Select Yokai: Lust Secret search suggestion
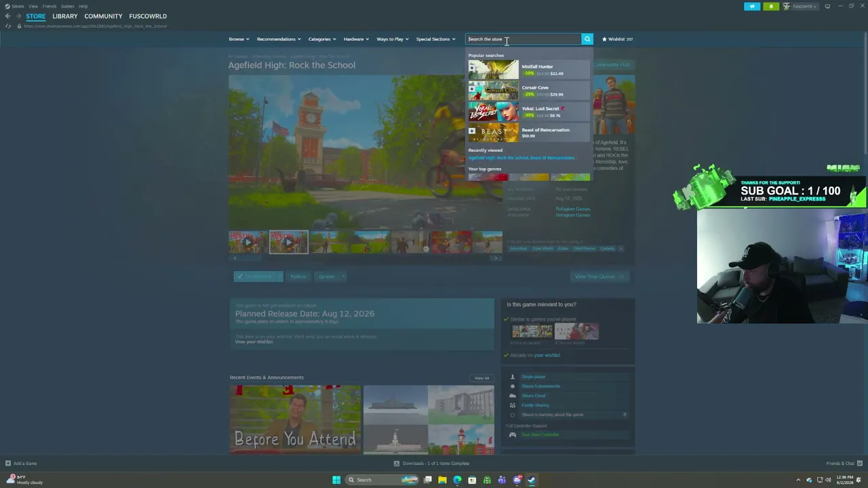The width and height of the screenshot is (868, 488). point(528,112)
